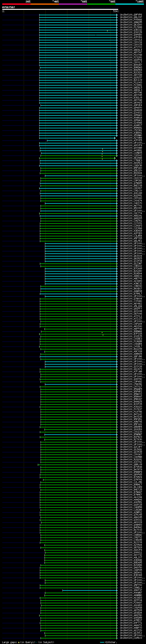Open hit UniRef100_P17688

(131, 27)
